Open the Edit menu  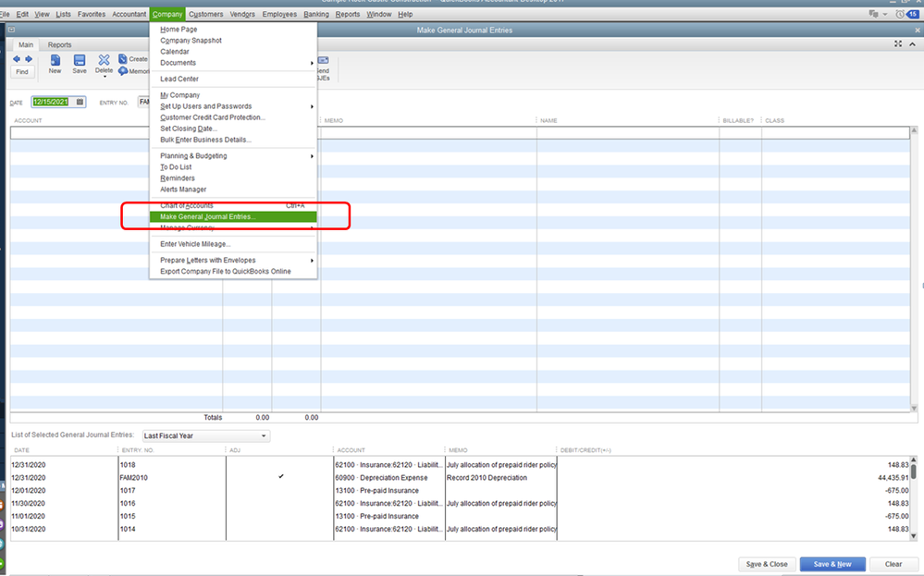(22, 14)
